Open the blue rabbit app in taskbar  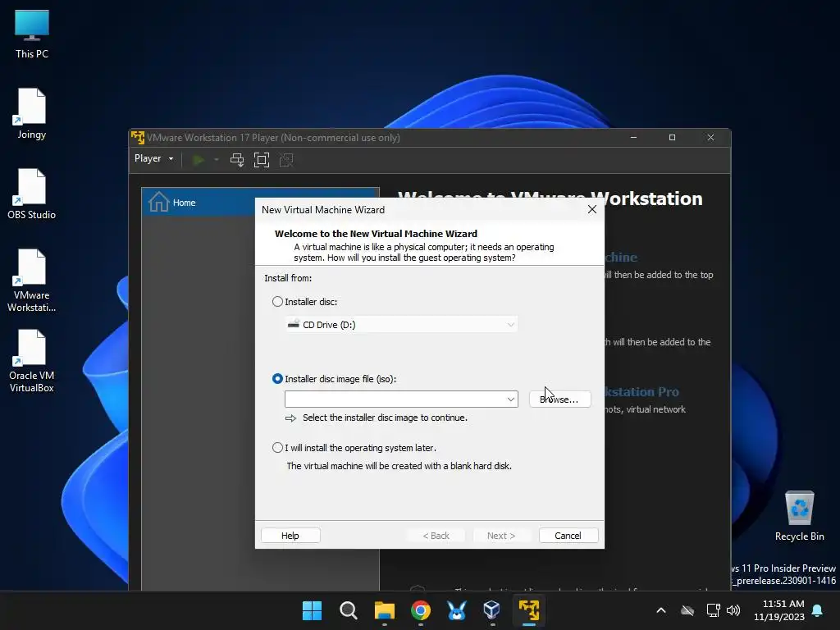pos(456,610)
